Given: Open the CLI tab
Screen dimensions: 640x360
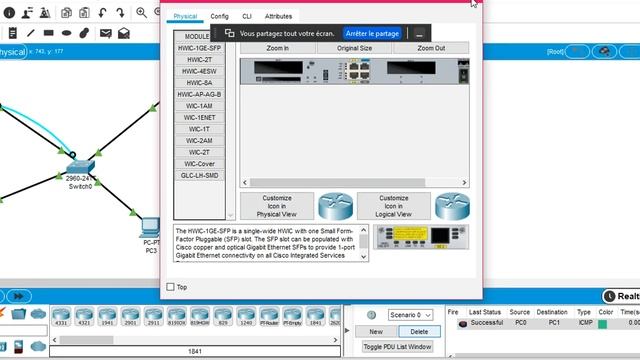Looking at the screenshot, I should click(x=247, y=16).
